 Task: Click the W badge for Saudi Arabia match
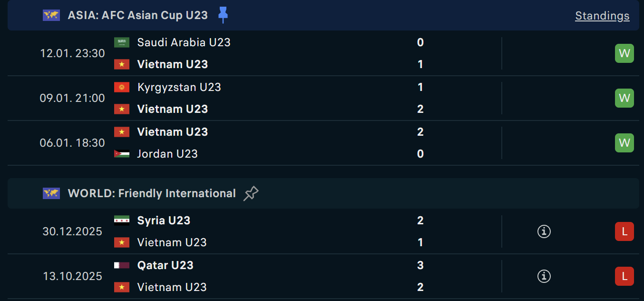coord(624,53)
